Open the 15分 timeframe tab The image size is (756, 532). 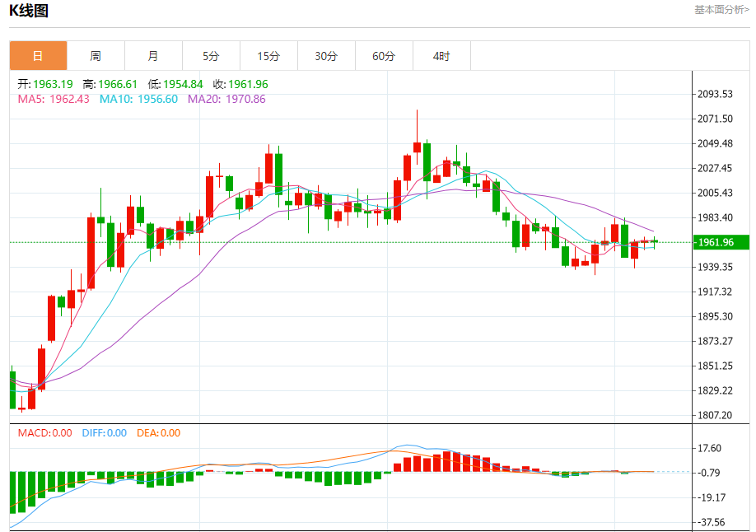(x=268, y=56)
